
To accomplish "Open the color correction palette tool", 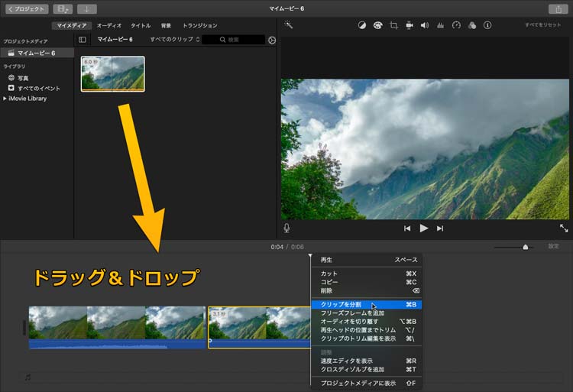I will coord(378,25).
